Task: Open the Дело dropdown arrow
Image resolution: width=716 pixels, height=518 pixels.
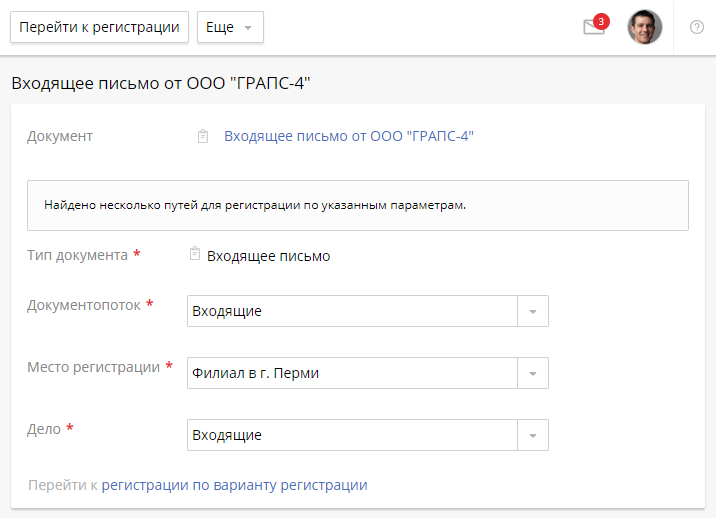Action: [532, 435]
